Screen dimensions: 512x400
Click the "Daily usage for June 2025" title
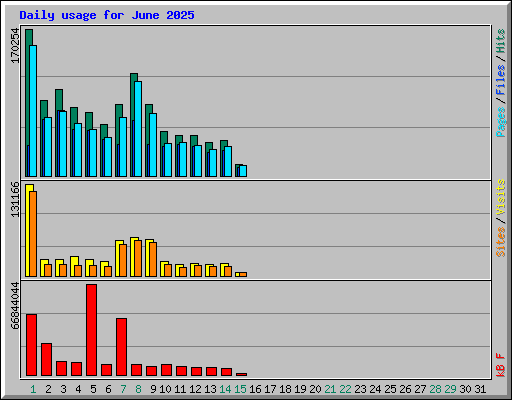[x=107, y=15]
